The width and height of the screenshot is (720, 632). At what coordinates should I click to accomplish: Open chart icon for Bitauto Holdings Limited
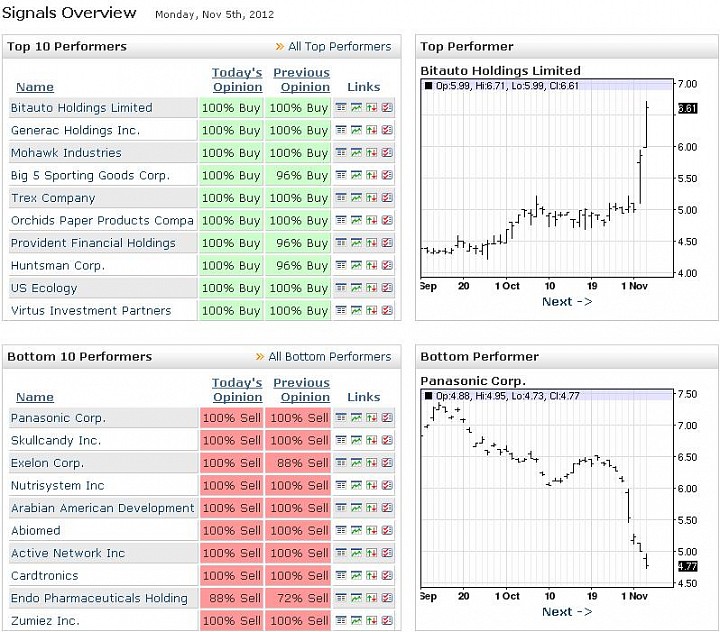(356, 107)
